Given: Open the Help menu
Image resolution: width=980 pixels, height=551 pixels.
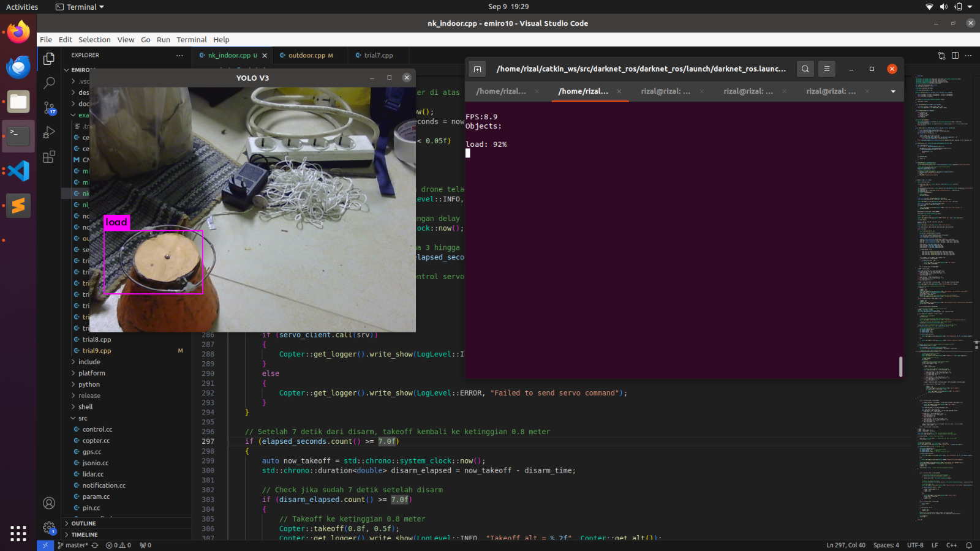Looking at the screenshot, I should click(x=221, y=39).
